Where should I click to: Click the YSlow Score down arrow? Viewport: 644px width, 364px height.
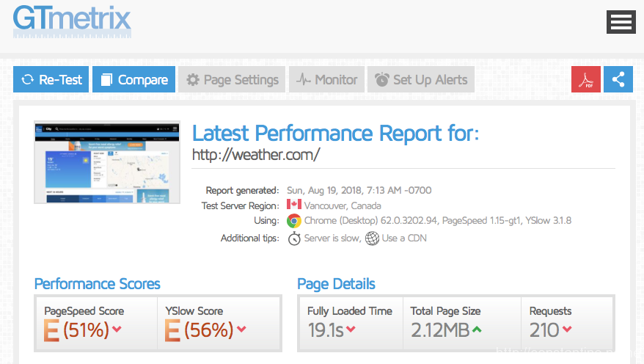coord(241,329)
